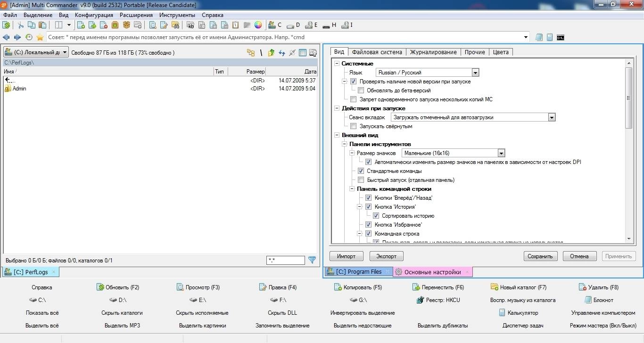644x343 pixels.
Task: Switch to '[C:] Program Files' panel tab
Action: click(x=359, y=272)
